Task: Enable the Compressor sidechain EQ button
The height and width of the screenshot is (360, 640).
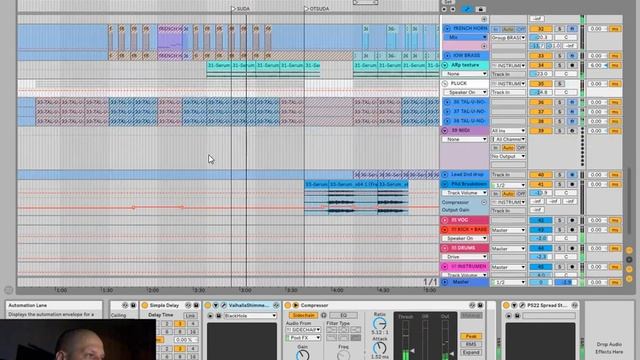Action: click(x=343, y=316)
